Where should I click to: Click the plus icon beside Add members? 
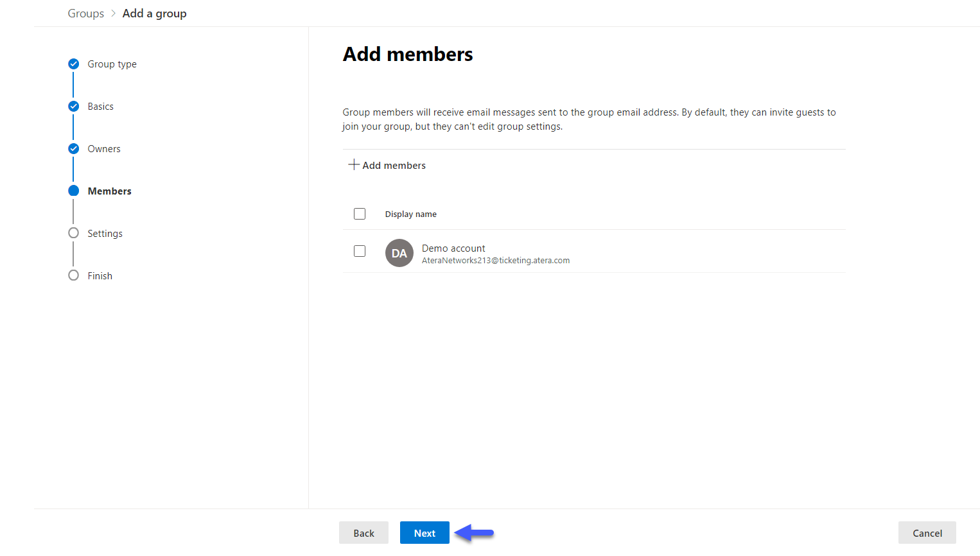[354, 164]
